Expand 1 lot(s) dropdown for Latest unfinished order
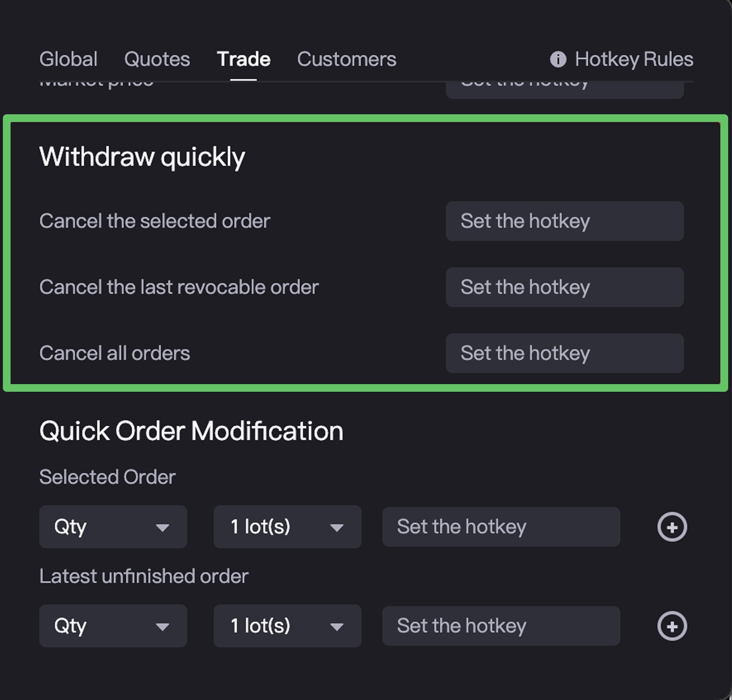 tap(287, 626)
